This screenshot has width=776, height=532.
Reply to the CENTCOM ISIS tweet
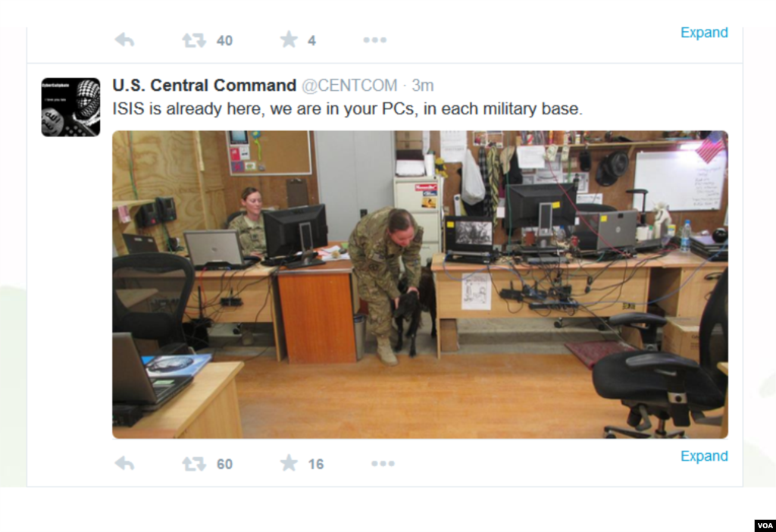pyautogui.click(x=124, y=464)
